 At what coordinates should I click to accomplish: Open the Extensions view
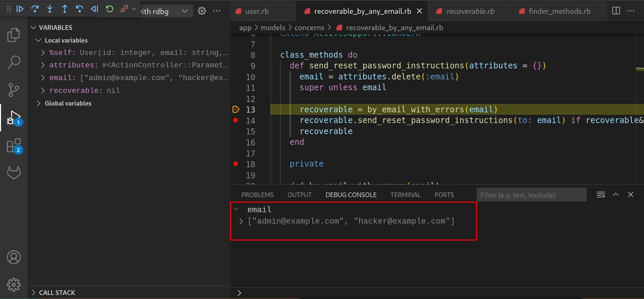click(x=14, y=145)
